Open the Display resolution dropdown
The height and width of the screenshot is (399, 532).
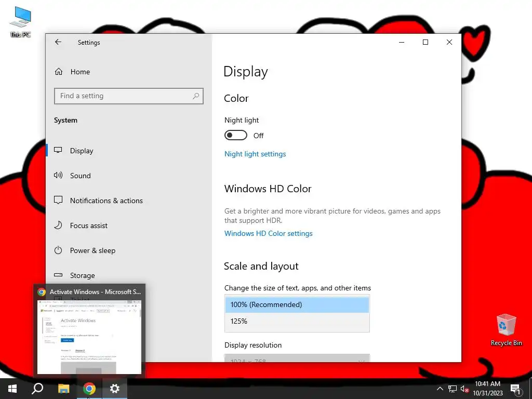click(x=297, y=358)
